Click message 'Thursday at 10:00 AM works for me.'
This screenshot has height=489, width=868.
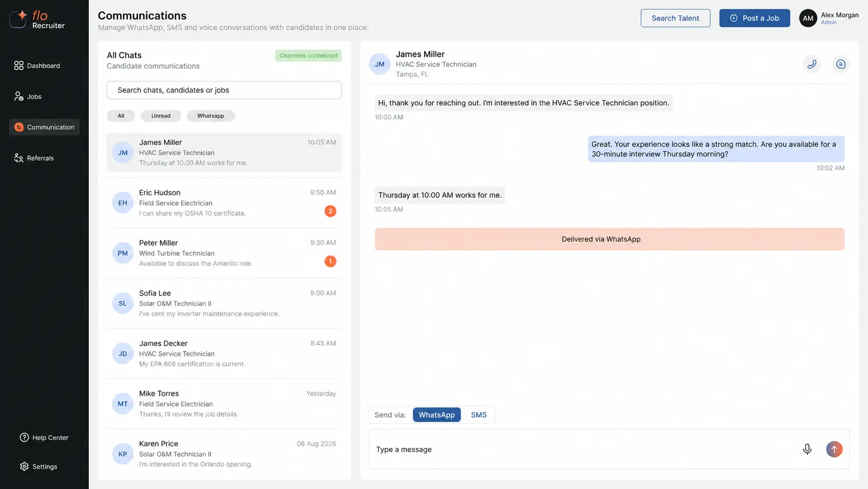(440, 195)
